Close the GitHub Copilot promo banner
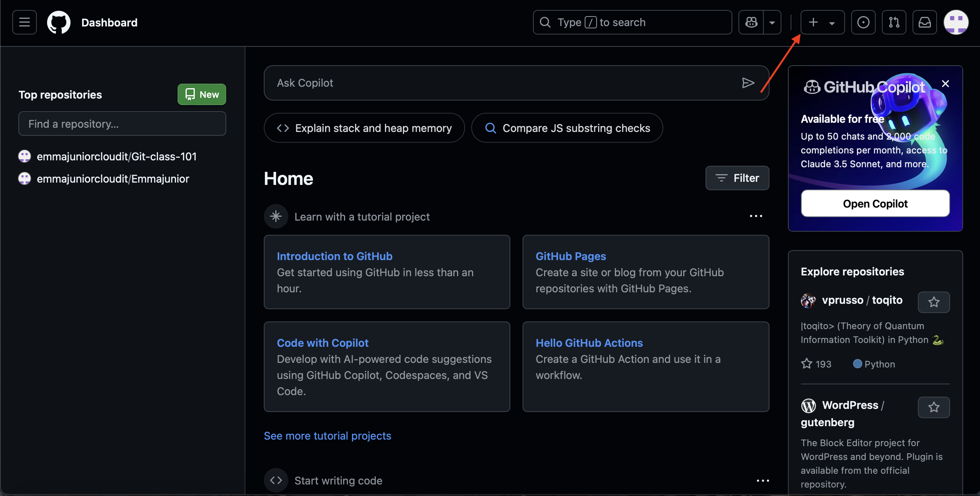The width and height of the screenshot is (980, 496). pyautogui.click(x=945, y=84)
